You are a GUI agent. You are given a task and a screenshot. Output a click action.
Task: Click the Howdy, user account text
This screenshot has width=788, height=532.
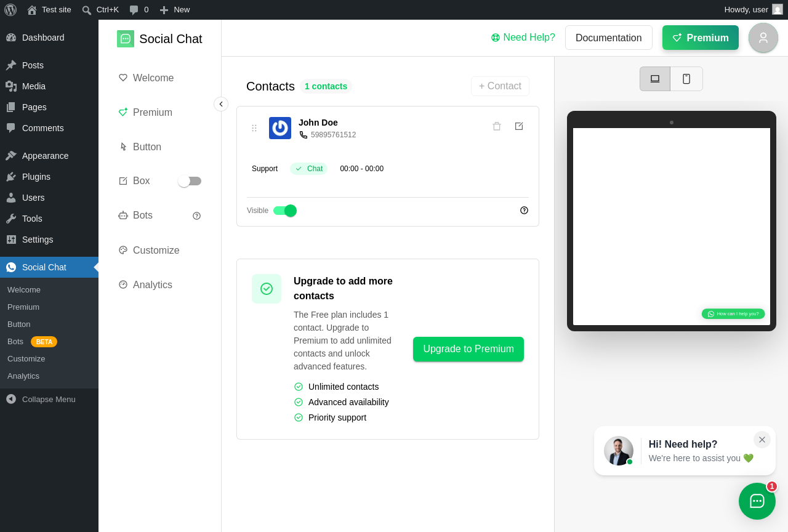746,10
